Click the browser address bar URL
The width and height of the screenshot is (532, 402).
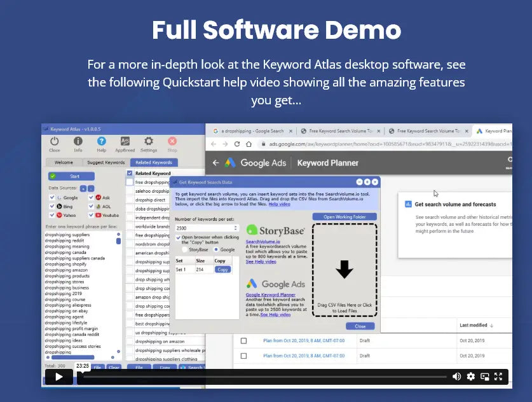coord(390,144)
